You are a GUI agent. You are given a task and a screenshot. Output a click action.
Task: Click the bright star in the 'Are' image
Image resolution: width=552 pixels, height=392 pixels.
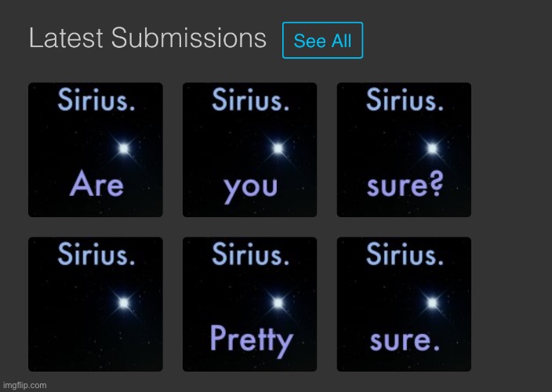click(124, 148)
